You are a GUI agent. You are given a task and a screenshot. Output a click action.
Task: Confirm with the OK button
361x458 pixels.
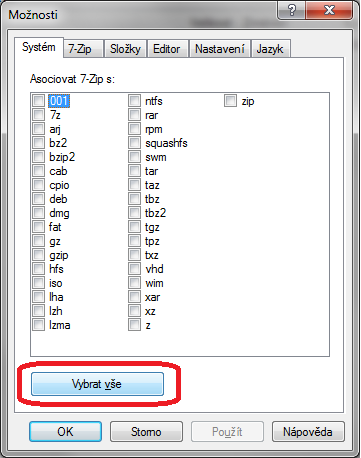tap(65, 432)
